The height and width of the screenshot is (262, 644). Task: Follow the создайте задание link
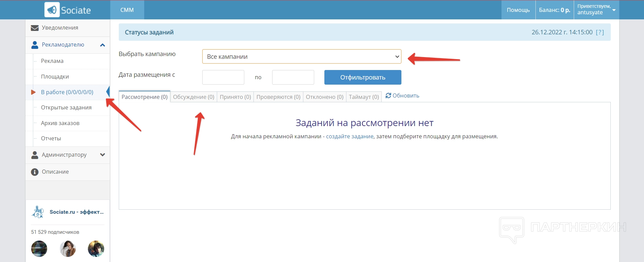(x=350, y=136)
